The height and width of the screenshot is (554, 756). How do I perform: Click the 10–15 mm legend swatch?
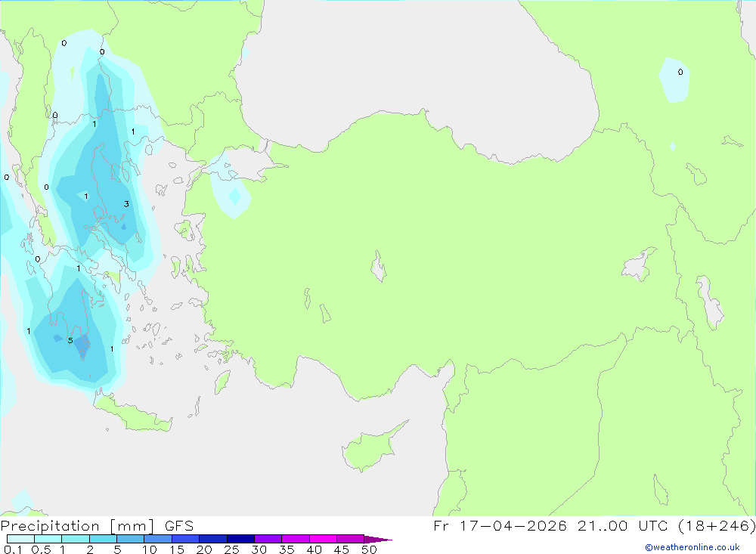tap(158, 539)
